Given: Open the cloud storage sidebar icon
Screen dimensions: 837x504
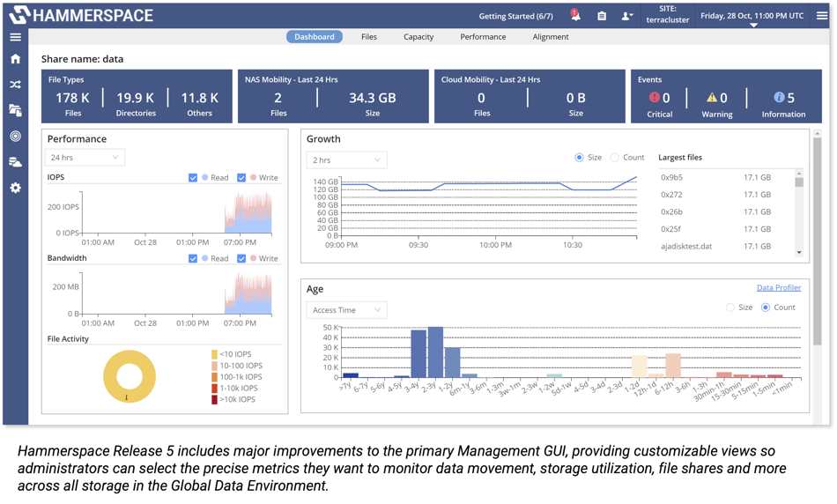Looking at the screenshot, I should point(16,162).
